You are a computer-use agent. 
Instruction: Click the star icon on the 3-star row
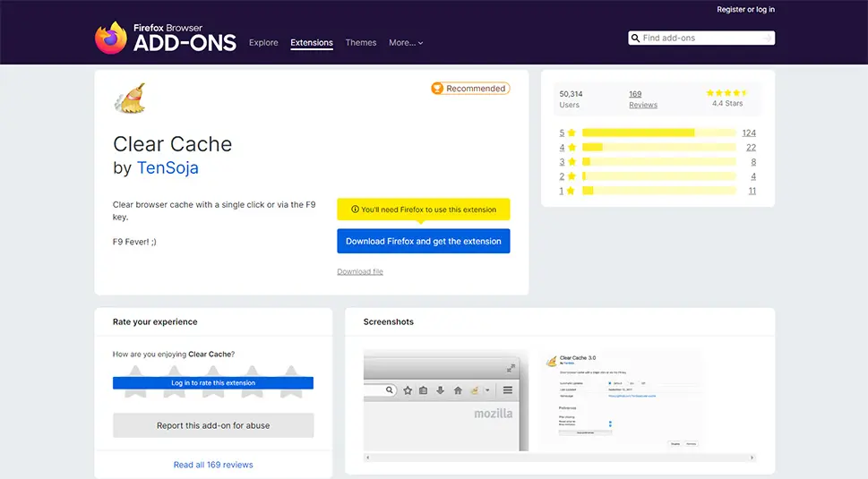coord(572,161)
